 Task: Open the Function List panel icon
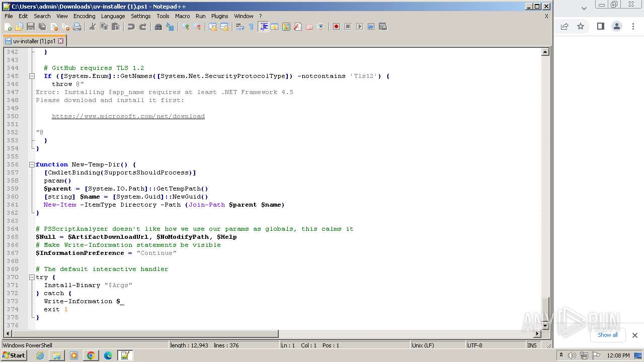pos(298,27)
